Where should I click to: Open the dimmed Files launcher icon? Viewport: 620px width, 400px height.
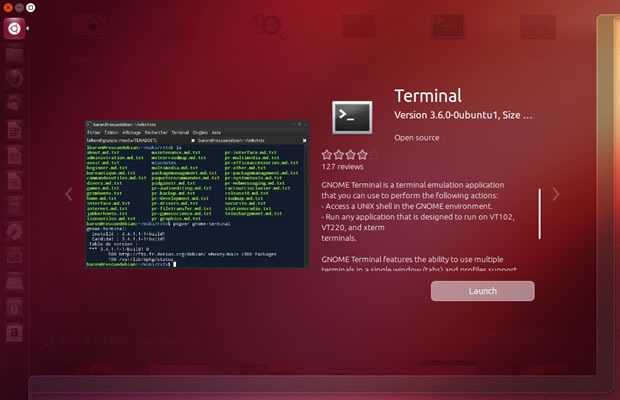pos(14,55)
